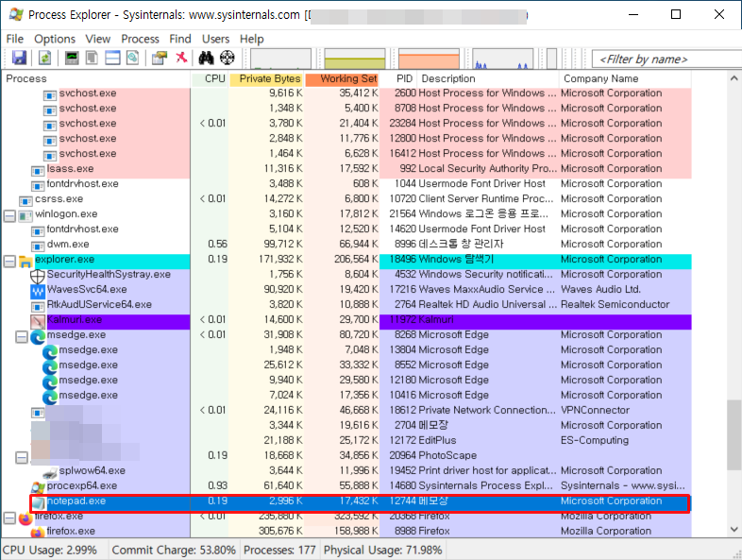The image size is (742, 560).
Task: Collapse the firefox.exe parent tree node
Action: tap(9, 518)
